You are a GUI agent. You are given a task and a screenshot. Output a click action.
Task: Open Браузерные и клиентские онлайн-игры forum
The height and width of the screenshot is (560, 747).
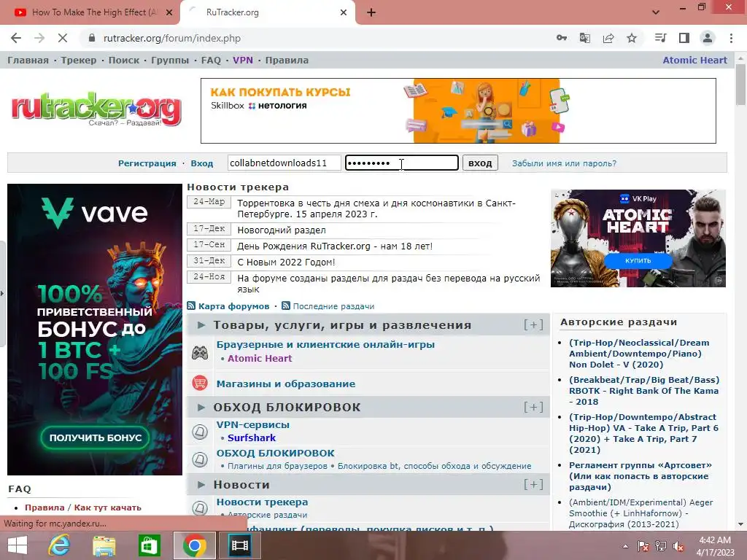click(x=325, y=345)
